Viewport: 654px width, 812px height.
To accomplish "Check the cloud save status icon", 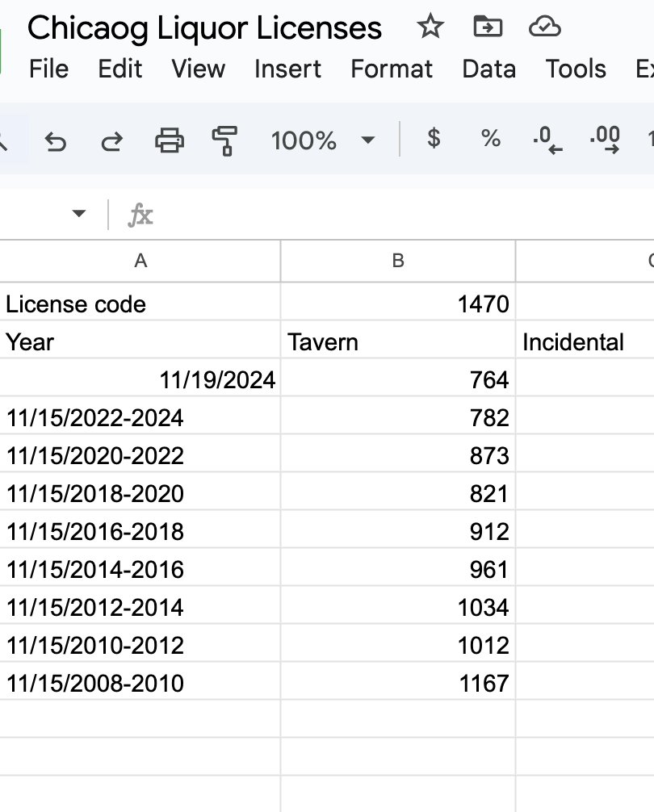I will (545, 27).
